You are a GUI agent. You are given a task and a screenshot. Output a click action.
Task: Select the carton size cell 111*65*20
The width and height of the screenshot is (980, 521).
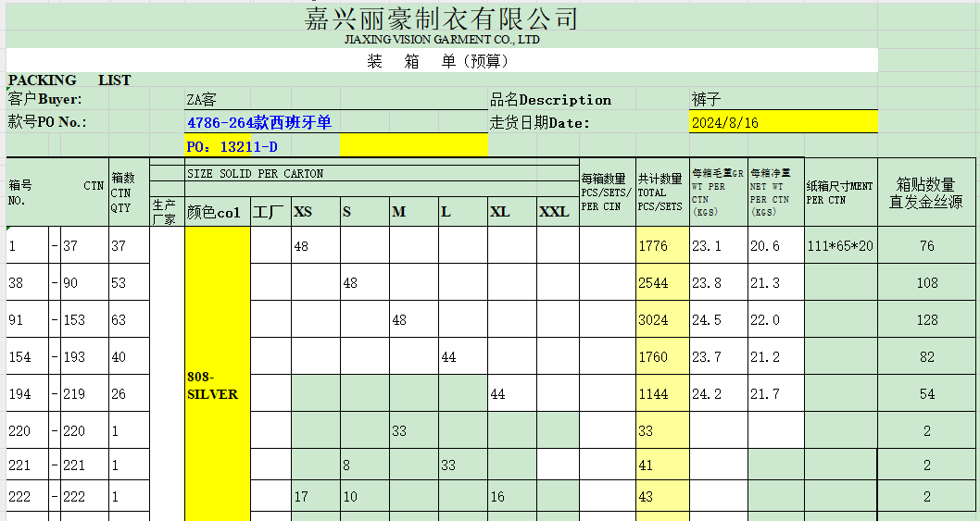pyautogui.click(x=839, y=246)
